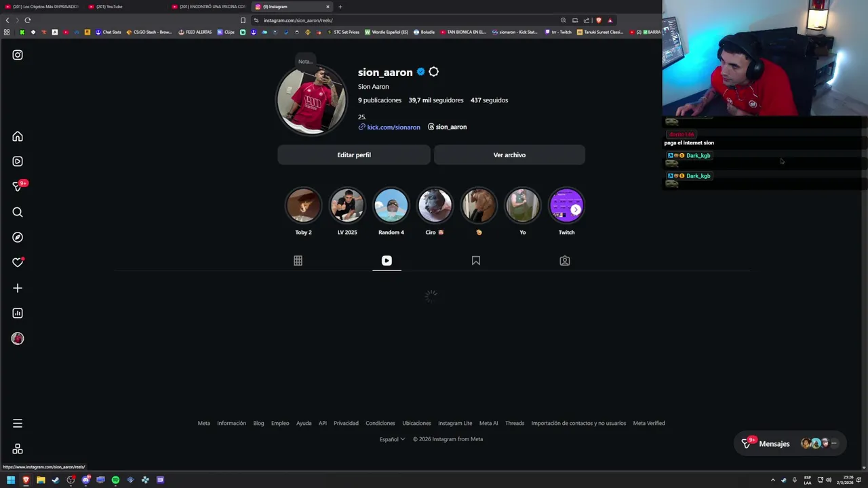The image size is (868, 488).
Task: Open the Toby 2 story highlight
Action: [303, 205]
